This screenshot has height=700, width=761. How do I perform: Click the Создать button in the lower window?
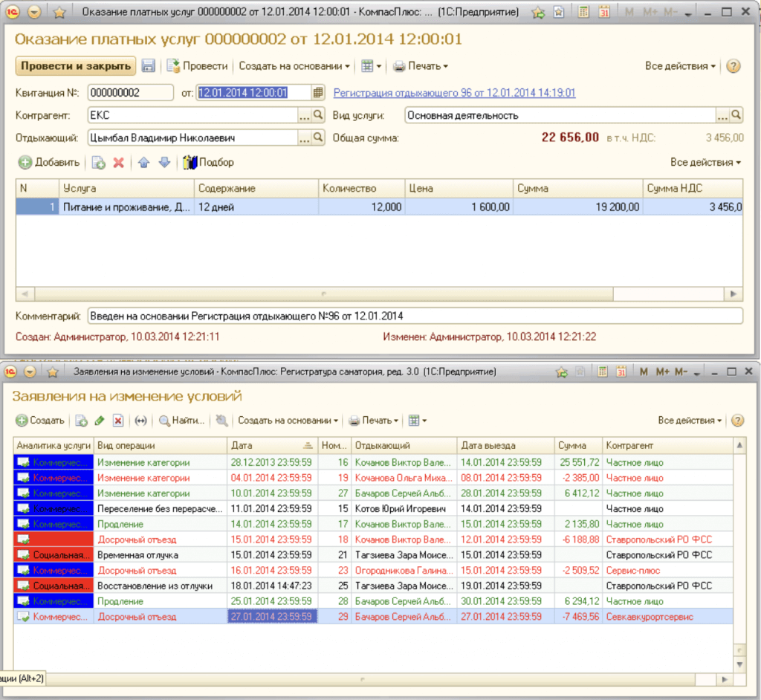[41, 421]
